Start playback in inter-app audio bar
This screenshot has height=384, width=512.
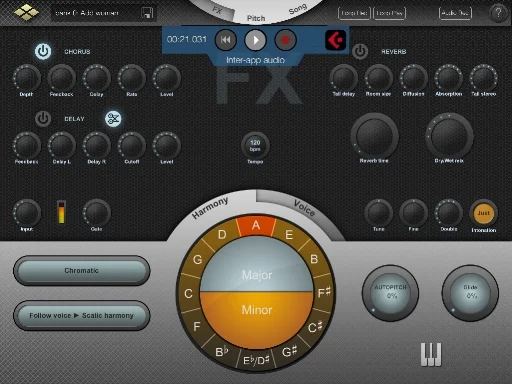click(255, 40)
